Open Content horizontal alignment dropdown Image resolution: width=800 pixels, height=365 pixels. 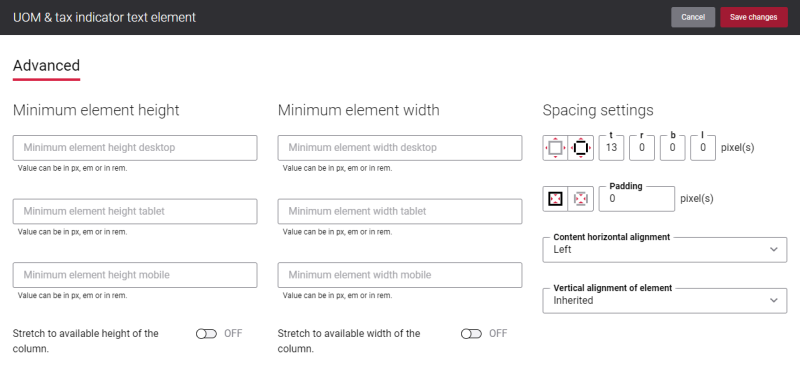coord(665,250)
